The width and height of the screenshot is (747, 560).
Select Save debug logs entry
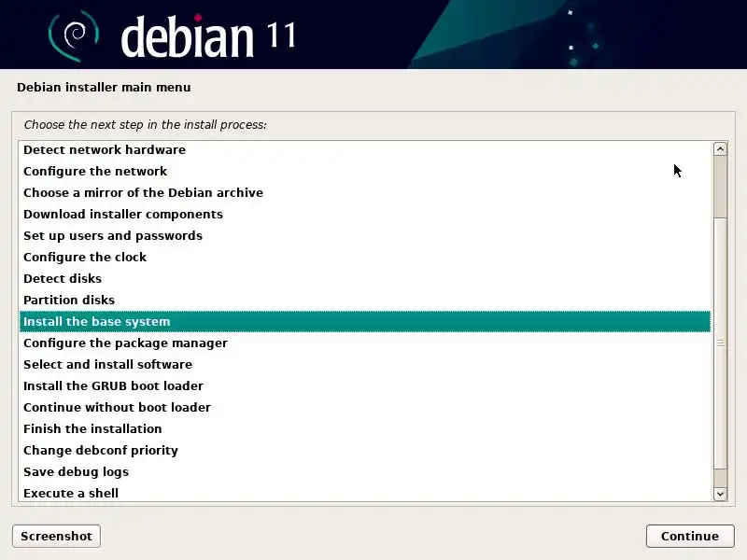pyautogui.click(x=365, y=471)
